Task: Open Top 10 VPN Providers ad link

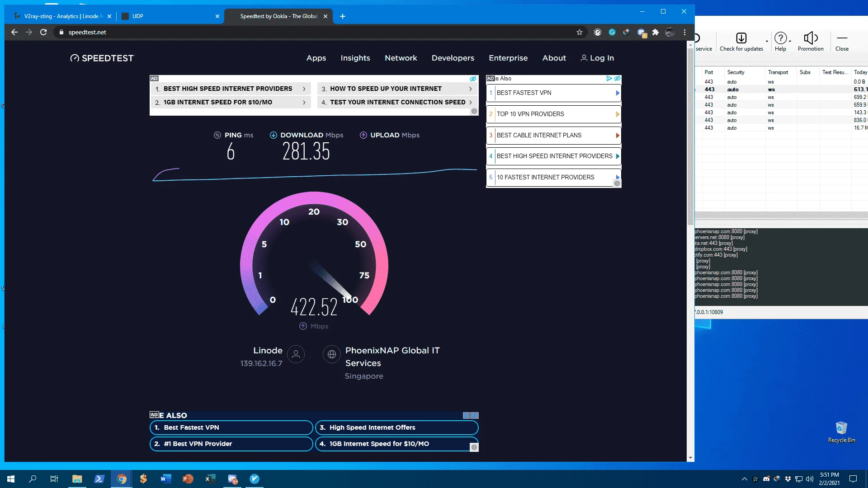Action: point(553,114)
